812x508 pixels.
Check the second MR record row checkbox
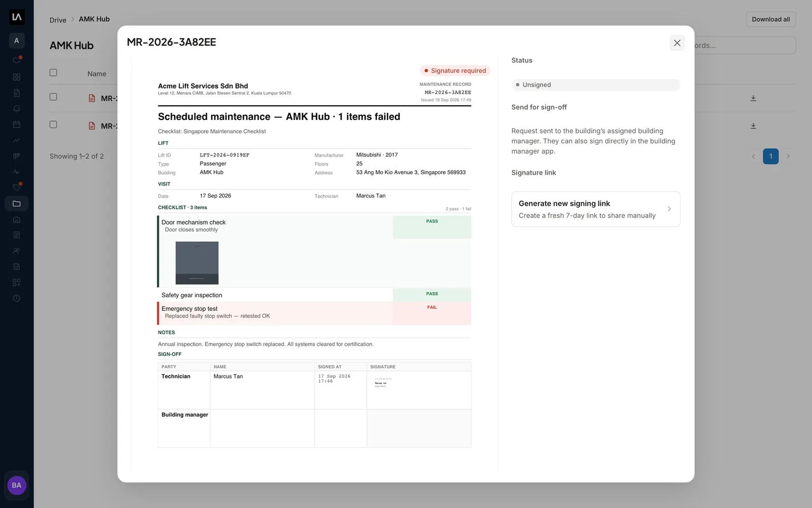(53, 124)
